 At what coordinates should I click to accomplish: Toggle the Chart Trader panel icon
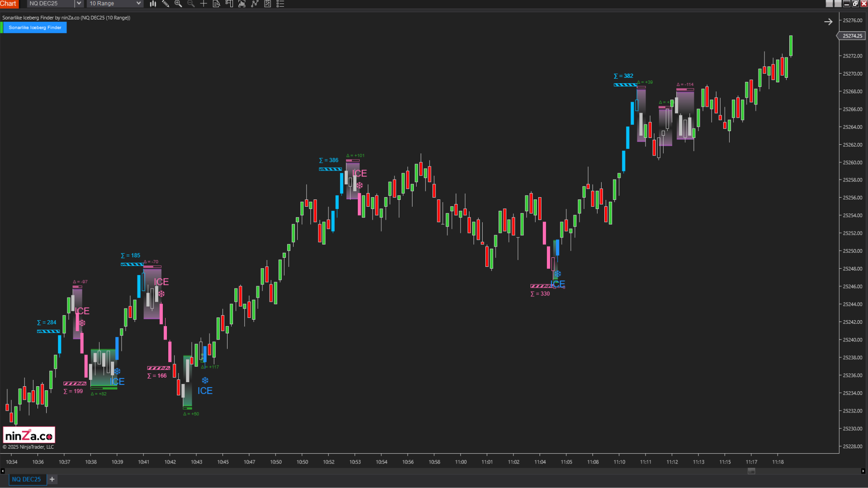229,4
